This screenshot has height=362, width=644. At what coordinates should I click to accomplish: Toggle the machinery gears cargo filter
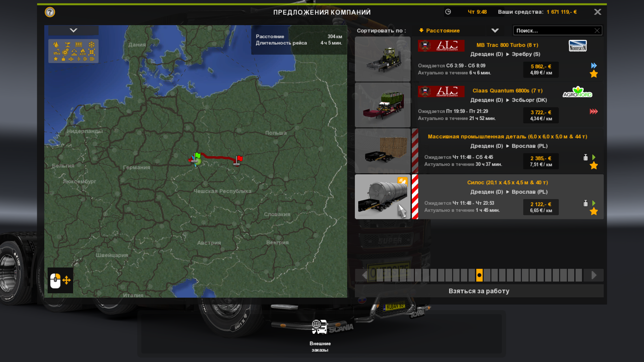point(65,52)
